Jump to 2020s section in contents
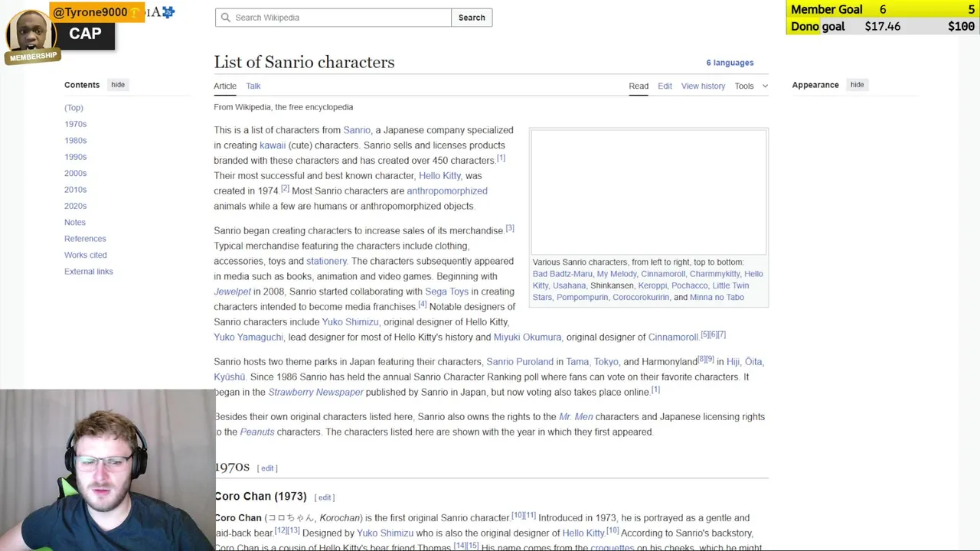 (75, 206)
